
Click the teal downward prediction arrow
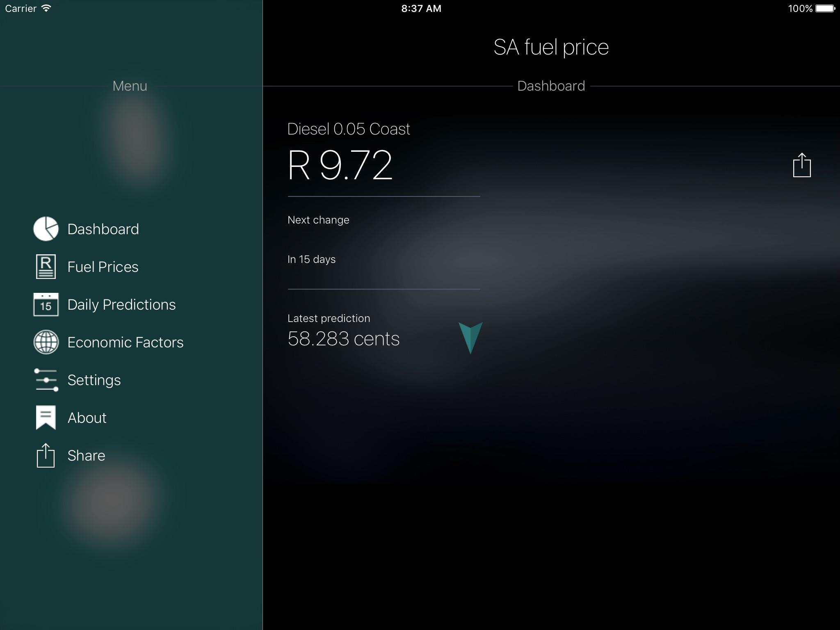(470, 338)
